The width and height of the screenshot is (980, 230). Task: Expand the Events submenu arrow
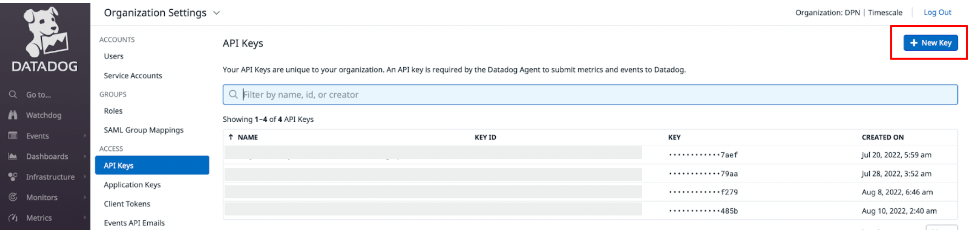85,136
